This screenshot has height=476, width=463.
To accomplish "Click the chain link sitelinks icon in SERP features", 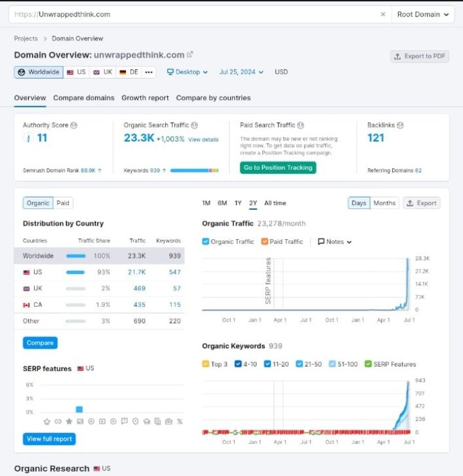I will click(58, 421).
